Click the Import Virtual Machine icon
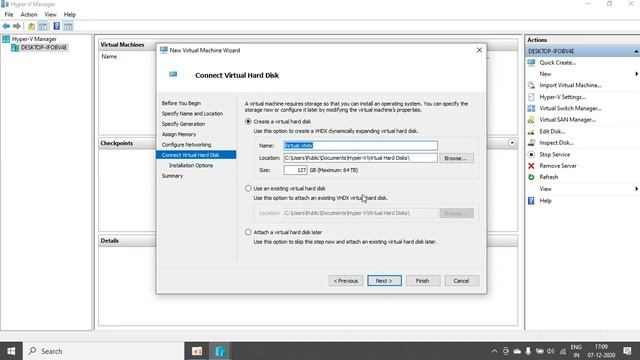This screenshot has height=360, width=640. [531, 85]
